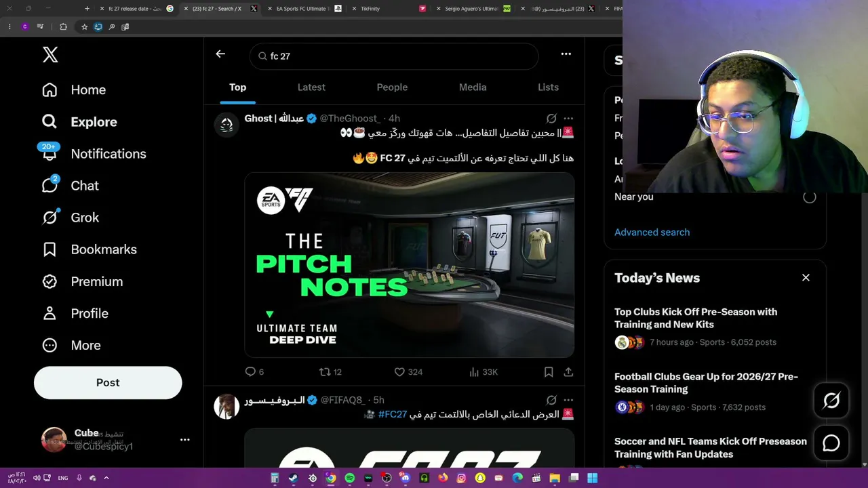Open search settings three-dot menu
Viewport: 868px width, 488px height.
566,54
